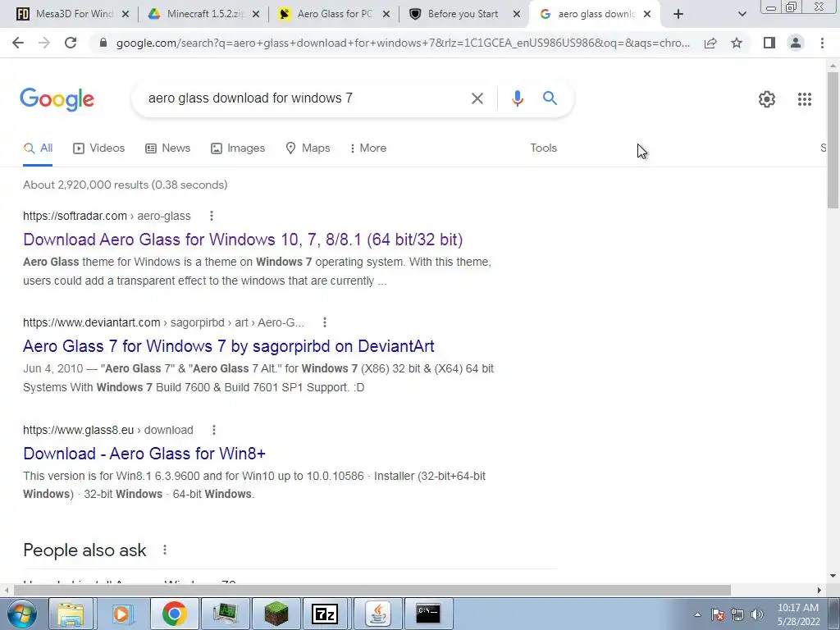Open Windows Media Player from taskbar
The image size is (840, 630).
click(122, 614)
